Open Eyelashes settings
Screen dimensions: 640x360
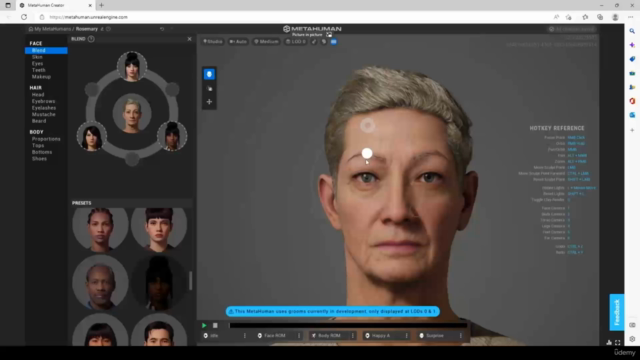coord(44,108)
